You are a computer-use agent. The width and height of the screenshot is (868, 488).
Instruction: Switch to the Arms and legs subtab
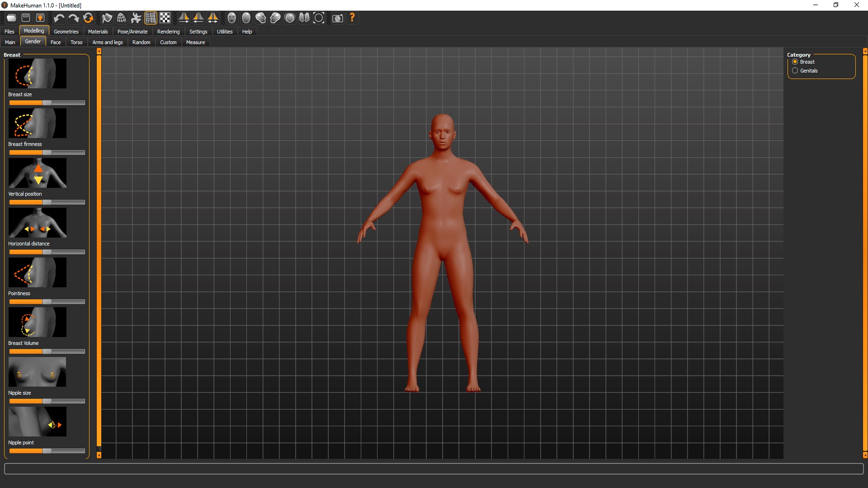108,42
